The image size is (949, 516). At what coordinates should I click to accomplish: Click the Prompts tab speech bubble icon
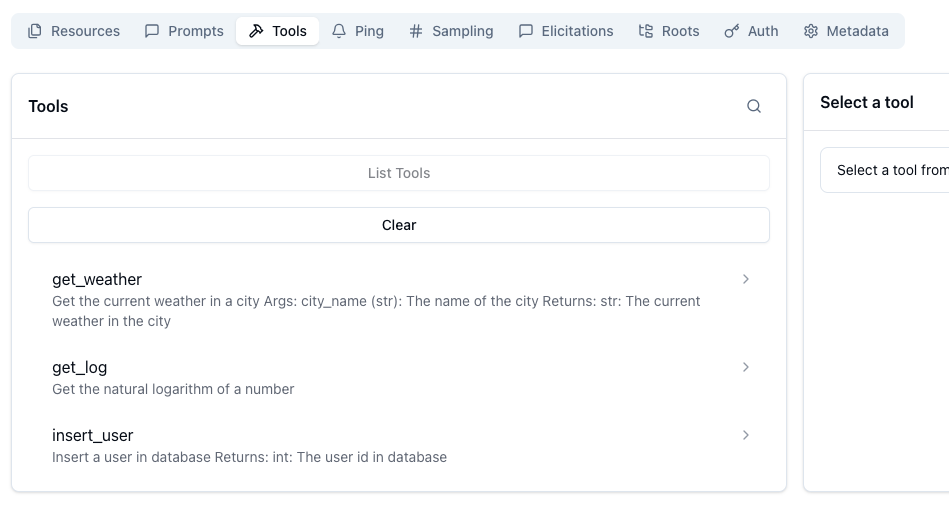click(152, 31)
